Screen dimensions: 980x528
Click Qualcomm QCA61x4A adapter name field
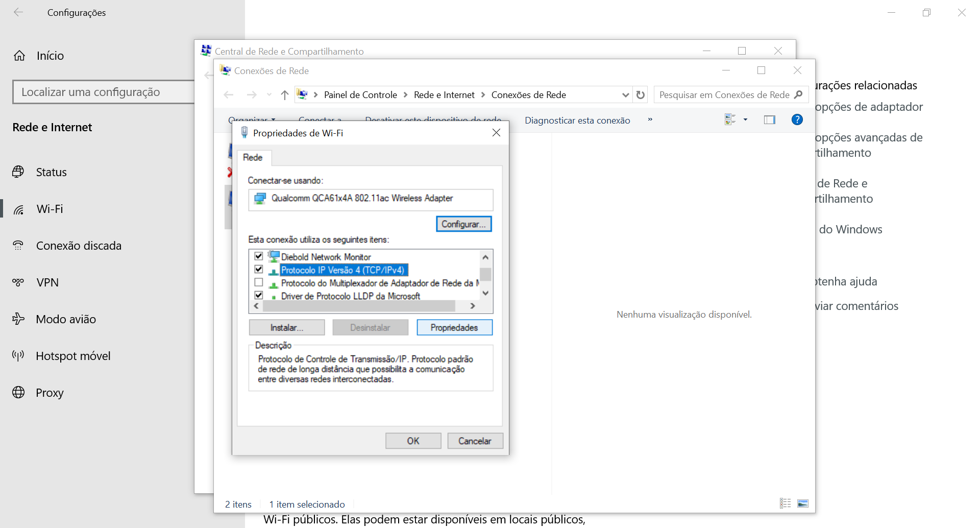point(371,200)
